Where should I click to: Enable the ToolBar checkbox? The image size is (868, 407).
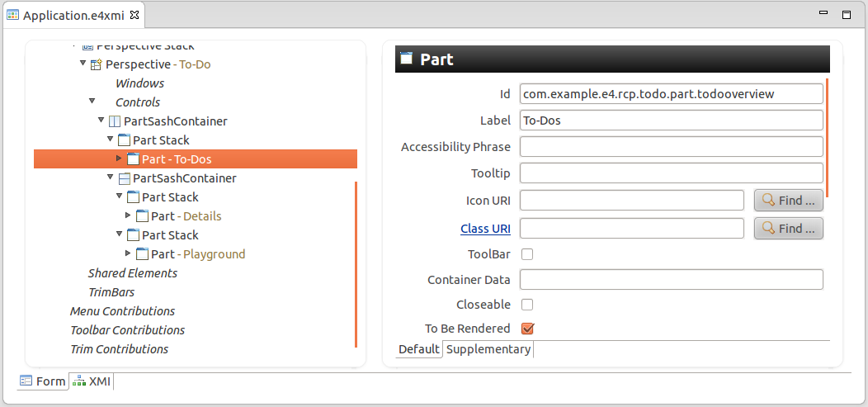(527, 254)
